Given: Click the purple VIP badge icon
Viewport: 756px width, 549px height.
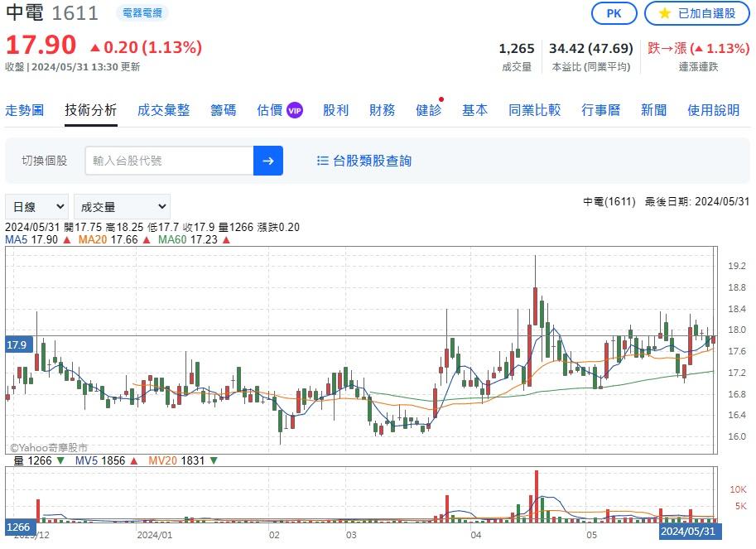Looking at the screenshot, I should tap(295, 110).
